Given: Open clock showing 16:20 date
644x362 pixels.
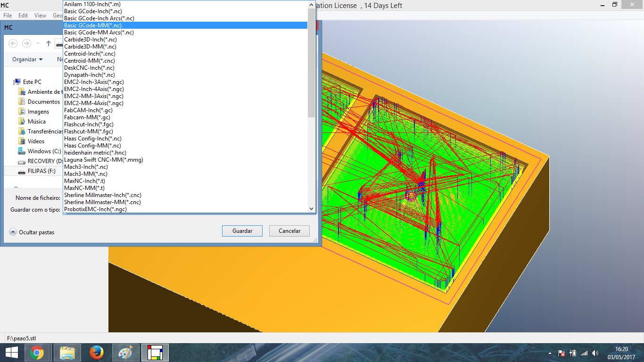Looking at the screenshot, I should [x=621, y=353].
